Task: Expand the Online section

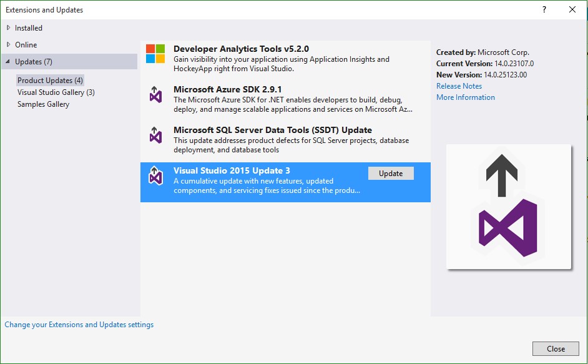Action: tap(24, 44)
